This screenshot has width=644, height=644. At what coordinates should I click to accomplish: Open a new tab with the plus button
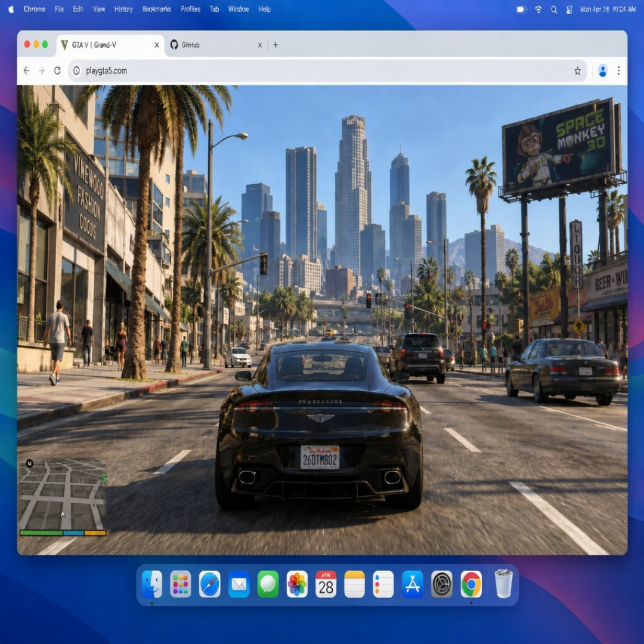[x=275, y=45]
